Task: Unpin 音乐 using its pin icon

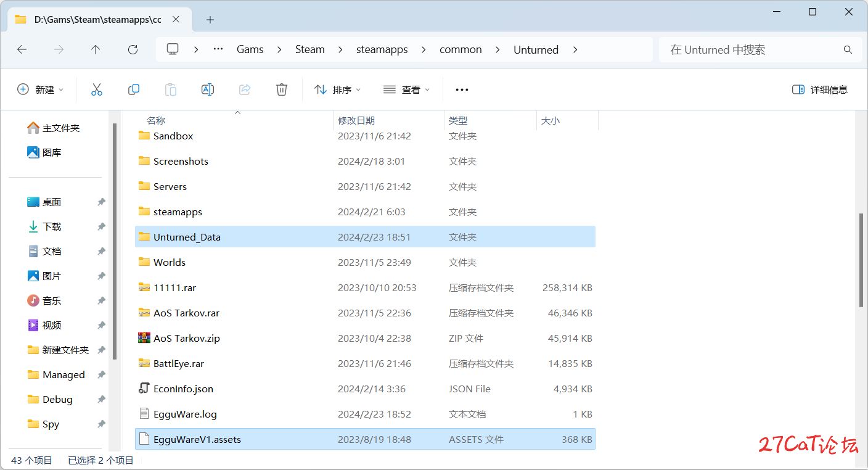Action: [101, 300]
